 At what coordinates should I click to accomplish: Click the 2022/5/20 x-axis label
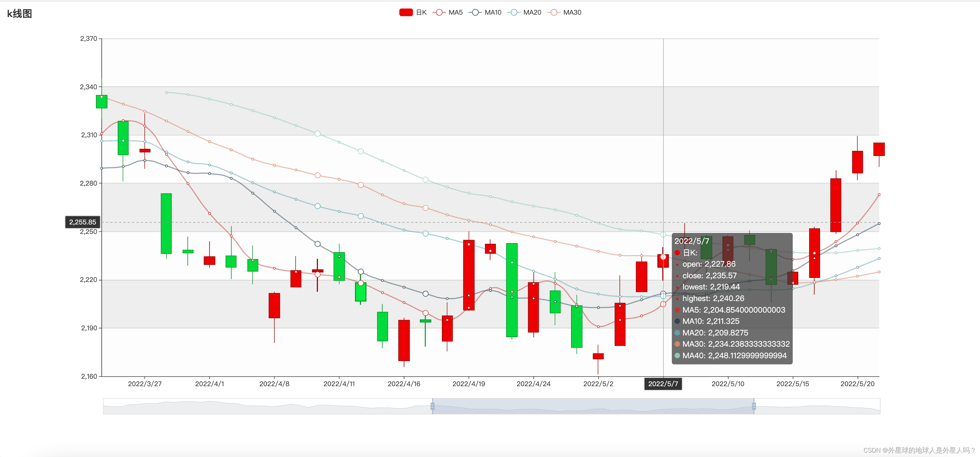(x=857, y=384)
